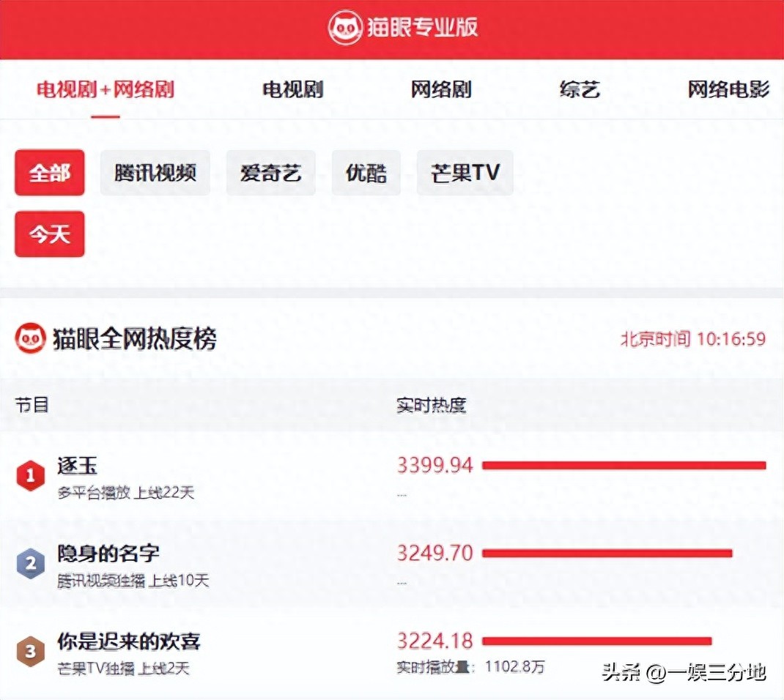Screen dimensions: 784x700
Task: Filter by 芒果TV platform
Action: (465, 174)
